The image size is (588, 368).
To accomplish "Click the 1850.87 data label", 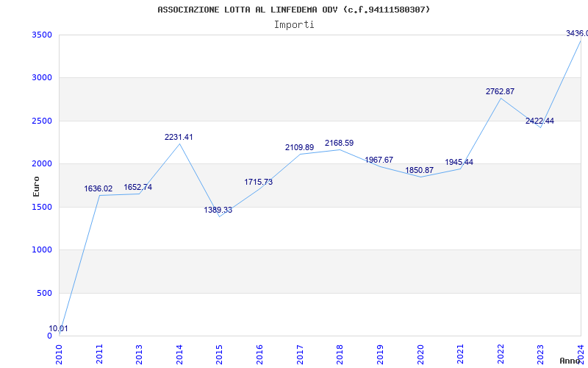I will pos(419,170).
